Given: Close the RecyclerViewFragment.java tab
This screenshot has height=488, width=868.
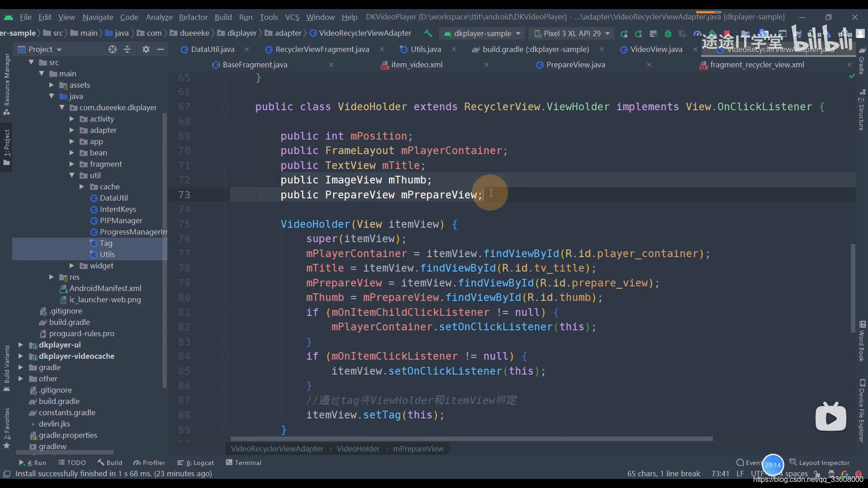Looking at the screenshot, I should tap(382, 49).
